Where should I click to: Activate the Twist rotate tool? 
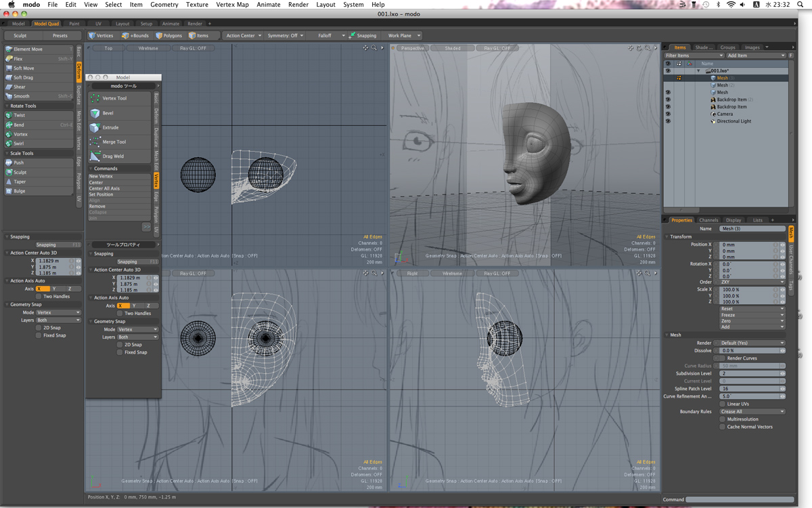[20, 115]
